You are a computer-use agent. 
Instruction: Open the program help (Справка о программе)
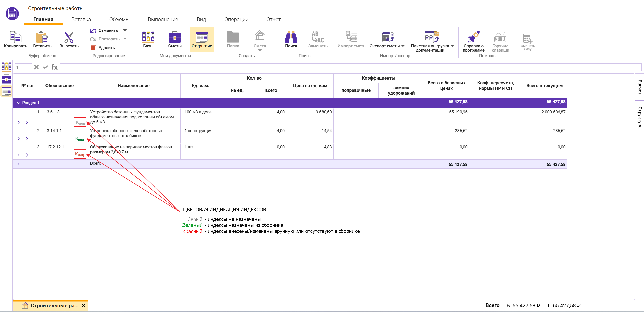473,37
